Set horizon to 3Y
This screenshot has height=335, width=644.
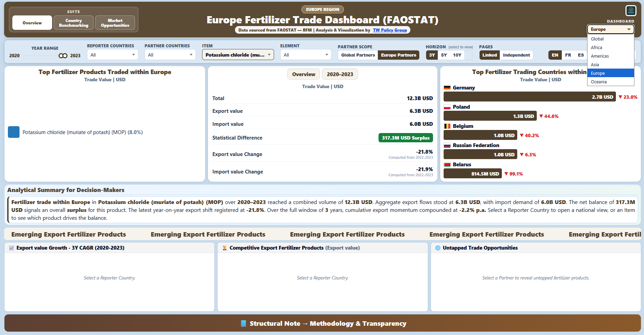point(432,55)
